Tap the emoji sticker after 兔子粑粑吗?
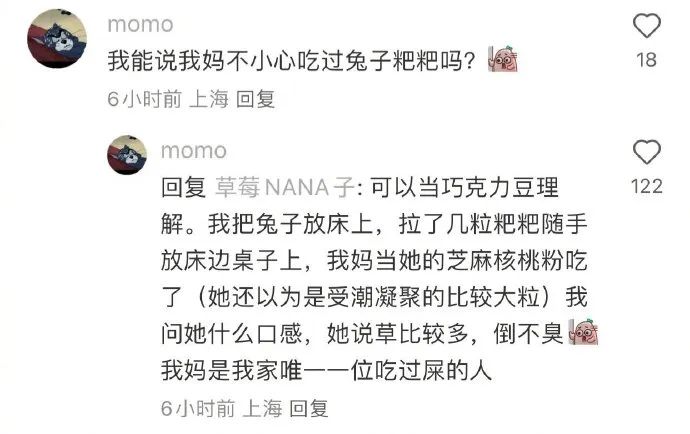 click(503, 59)
